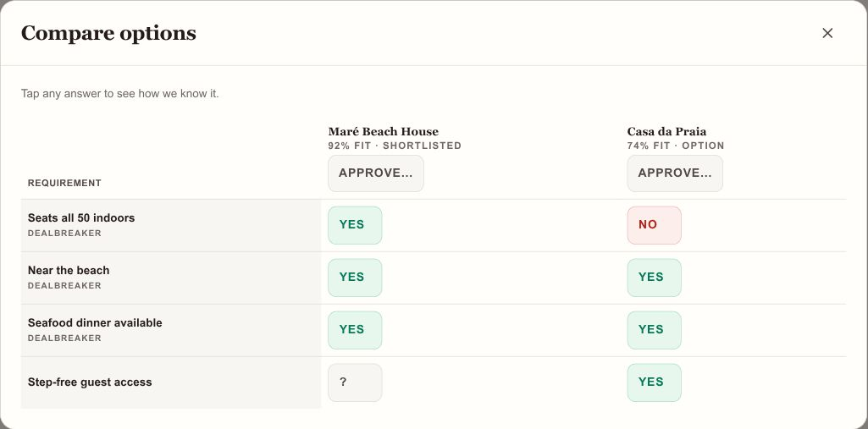Click the '92% FIT · SHORTLISTED' label
The width and height of the screenshot is (868, 429).
click(x=395, y=146)
